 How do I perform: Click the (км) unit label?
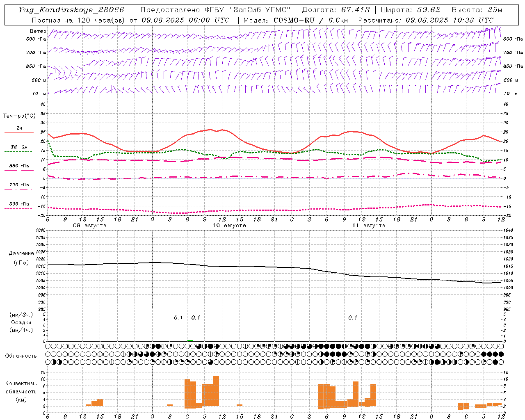point(21,399)
